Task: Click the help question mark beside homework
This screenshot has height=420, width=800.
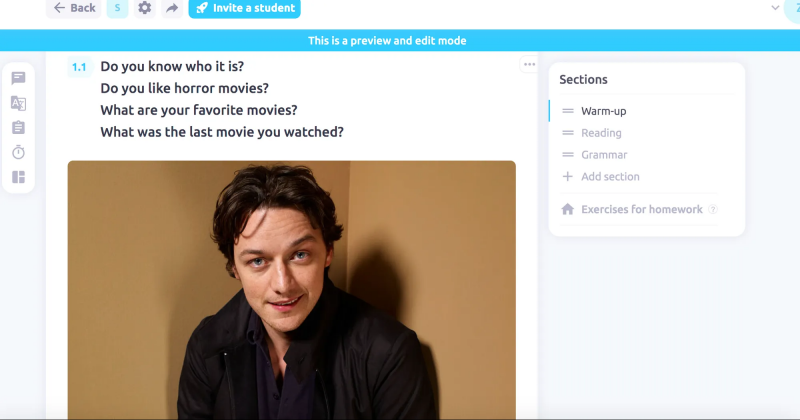Action: (713, 209)
